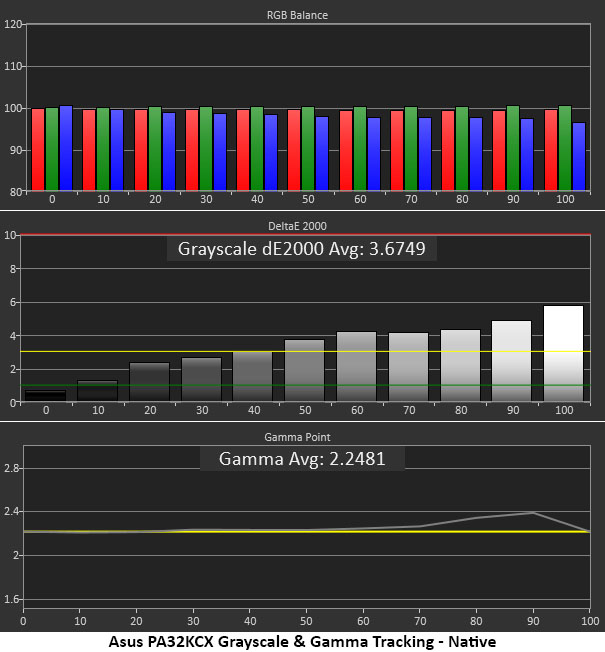Click the "2.4" y-axis label in Gamma chart

[11, 511]
